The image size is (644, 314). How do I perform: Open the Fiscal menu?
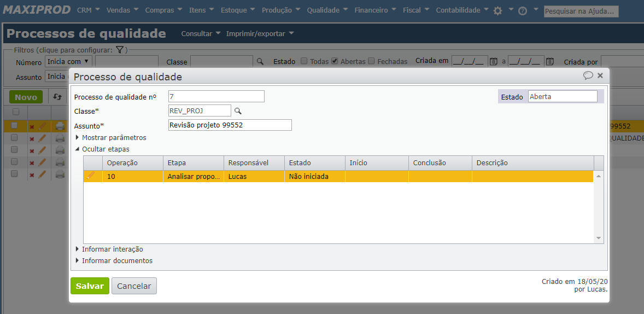[x=416, y=10]
